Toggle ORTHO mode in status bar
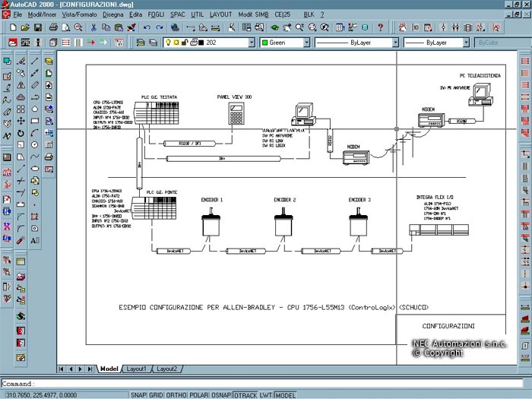Screen dimensions: 532x399 [x=176, y=395]
